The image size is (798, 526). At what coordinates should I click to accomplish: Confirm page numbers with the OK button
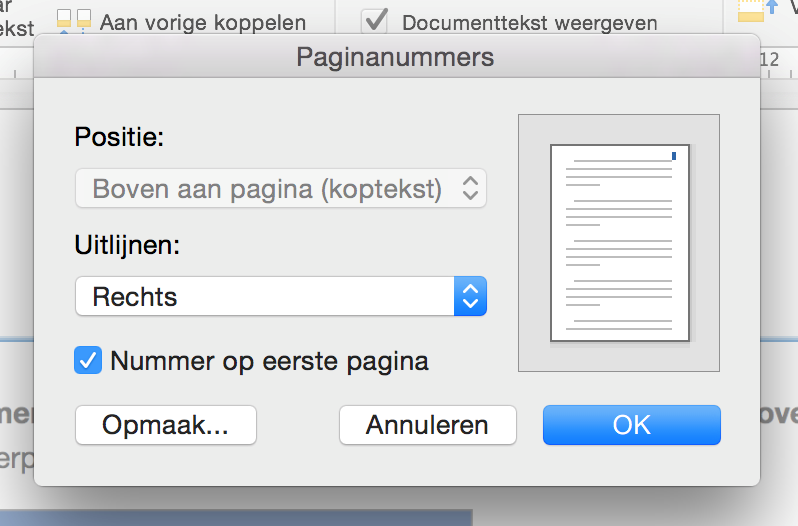632,425
